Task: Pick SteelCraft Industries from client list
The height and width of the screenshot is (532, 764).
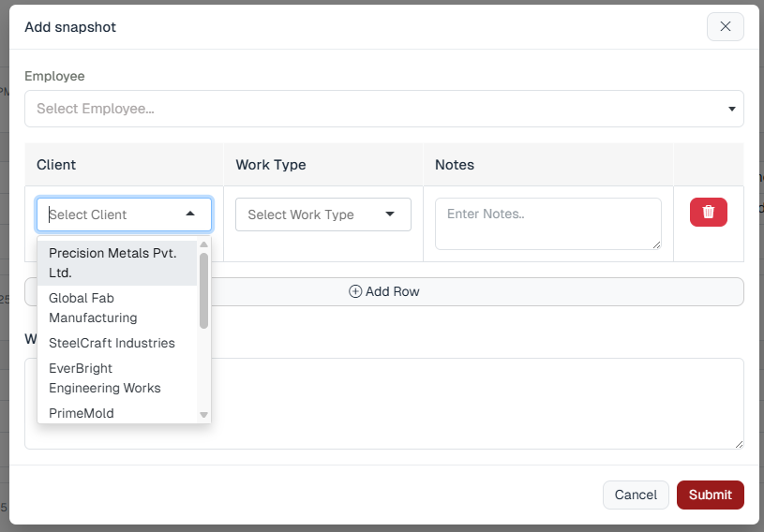Action: (112, 343)
